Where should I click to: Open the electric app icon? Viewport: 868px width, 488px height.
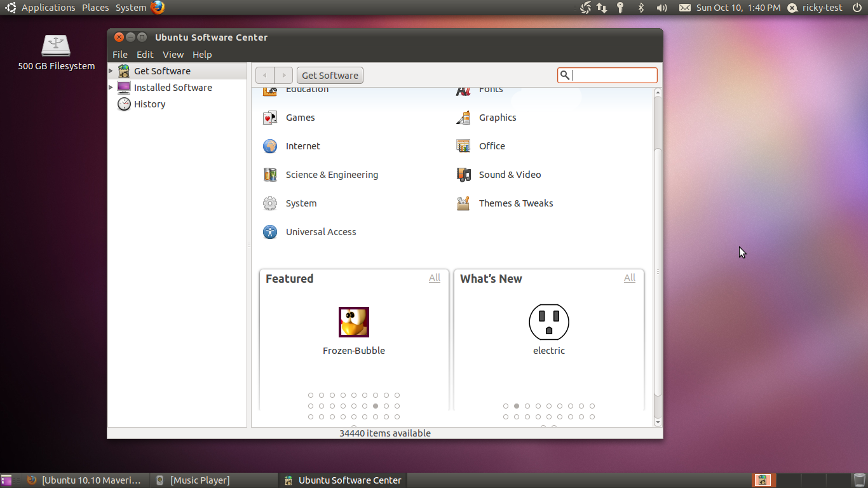click(548, 322)
